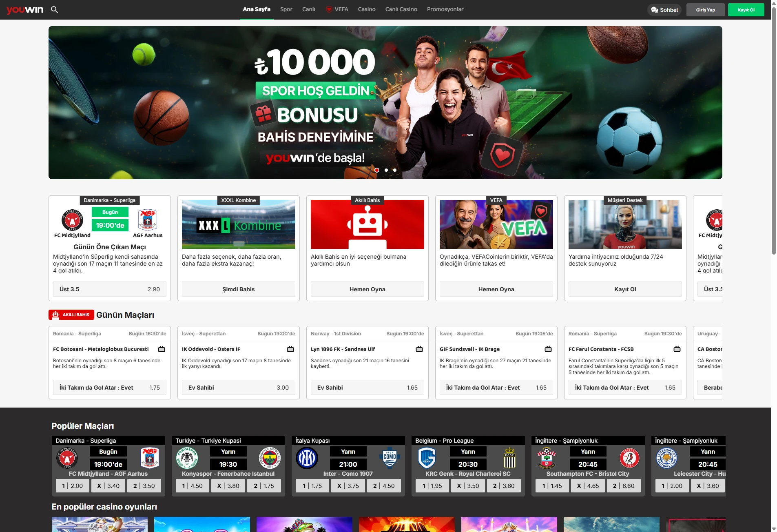This screenshot has height=532, width=777.
Task: Click the Kayıt Ol green header button
Action: point(746,10)
